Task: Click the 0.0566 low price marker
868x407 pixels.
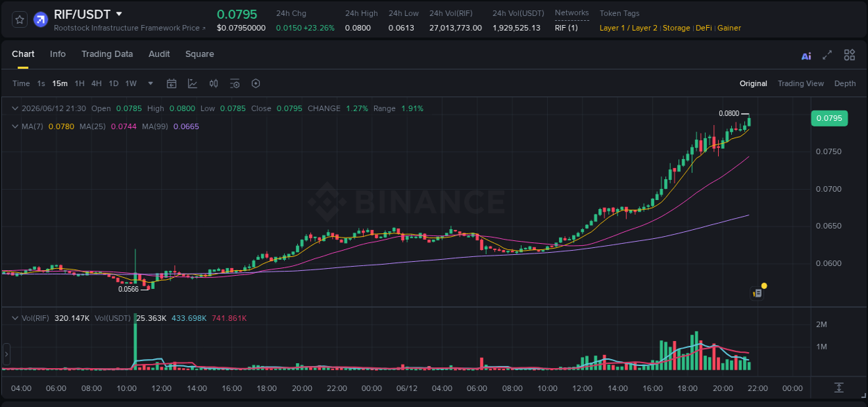Action: click(x=128, y=289)
